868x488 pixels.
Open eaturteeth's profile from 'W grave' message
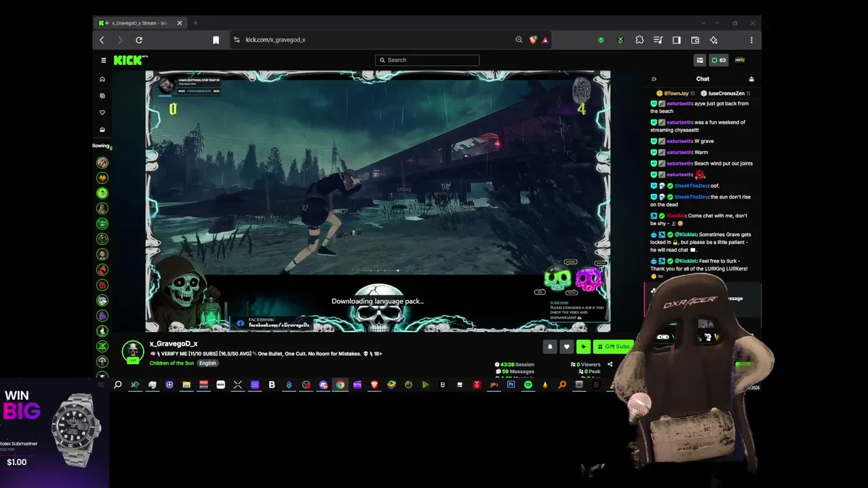679,142
